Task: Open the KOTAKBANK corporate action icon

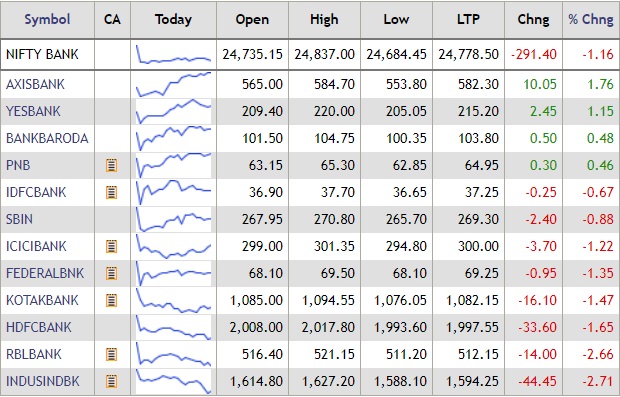Action: click(112, 300)
